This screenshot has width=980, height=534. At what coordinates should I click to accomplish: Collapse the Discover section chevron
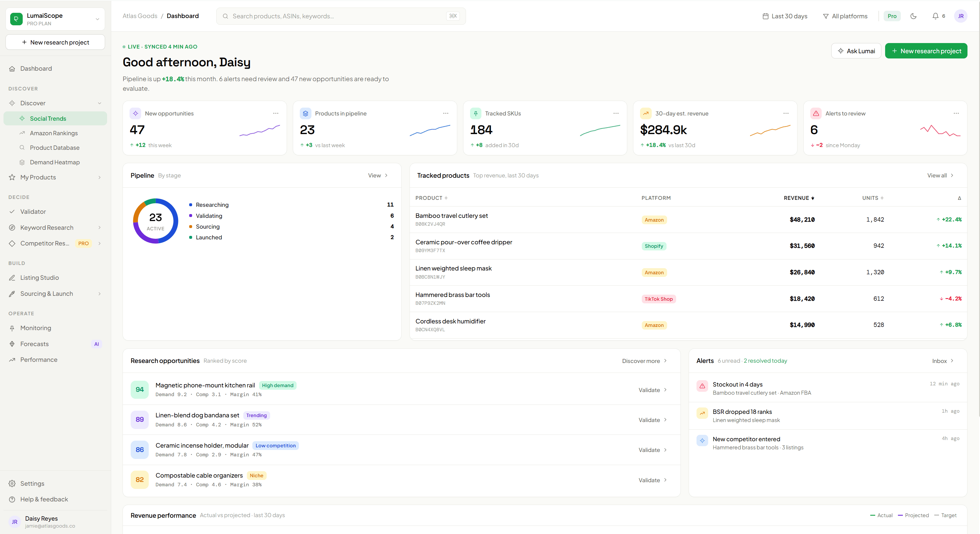[x=100, y=103]
